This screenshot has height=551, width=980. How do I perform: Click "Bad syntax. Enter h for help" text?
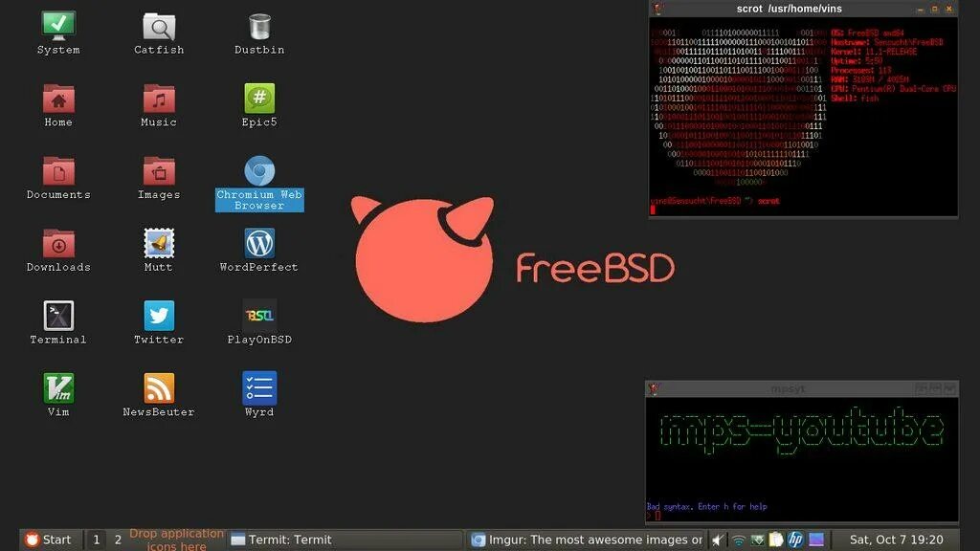[x=707, y=507]
